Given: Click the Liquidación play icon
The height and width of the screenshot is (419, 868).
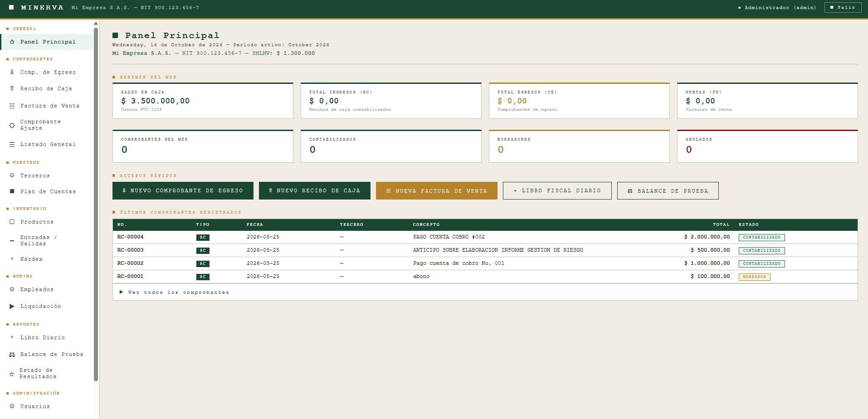Looking at the screenshot, I should pyautogui.click(x=12, y=307).
